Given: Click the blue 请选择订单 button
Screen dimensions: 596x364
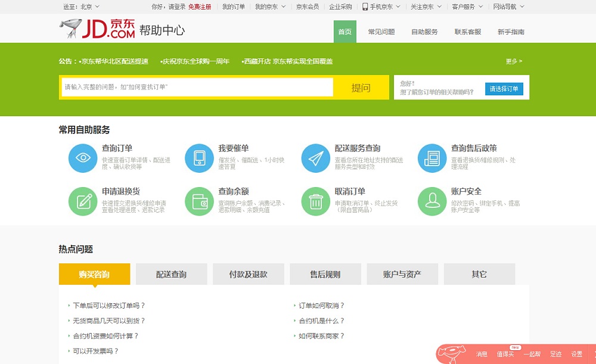Looking at the screenshot, I should pyautogui.click(x=504, y=89).
